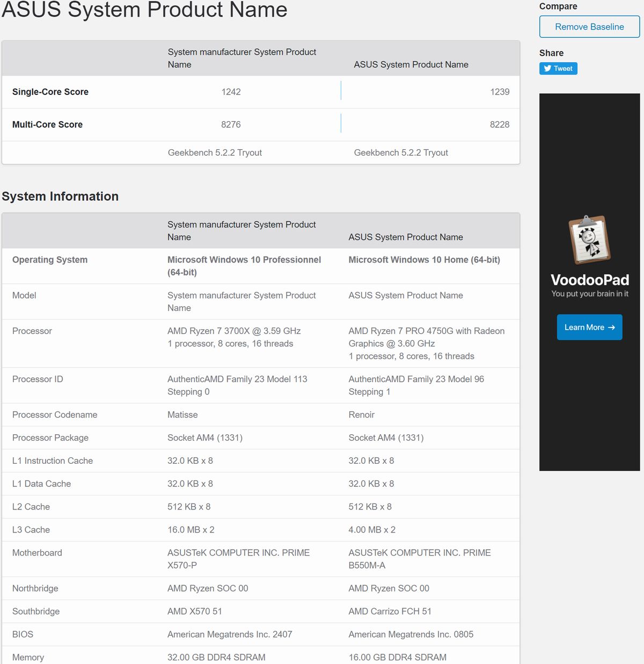This screenshot has height=664, width=644.
Task: Click the 'AMD X570 51' southbridge value
Action: click(x=195, y=612)
